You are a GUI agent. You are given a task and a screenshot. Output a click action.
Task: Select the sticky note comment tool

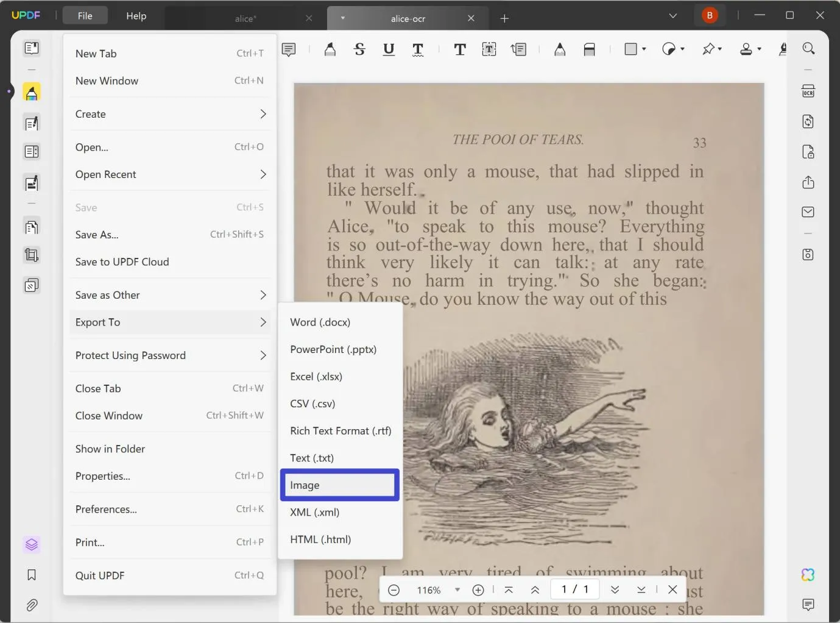(x=289, y=49)
